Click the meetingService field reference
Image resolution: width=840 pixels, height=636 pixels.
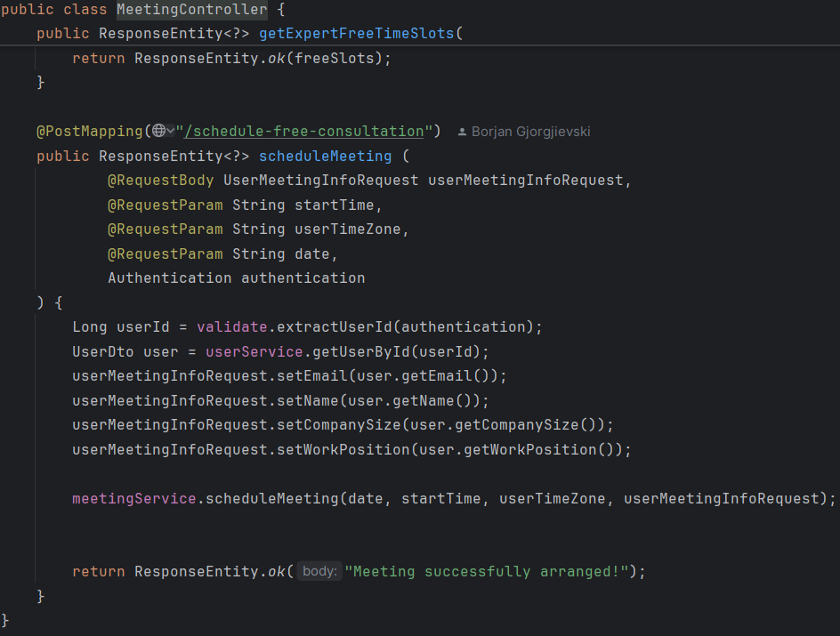[133, 498]
